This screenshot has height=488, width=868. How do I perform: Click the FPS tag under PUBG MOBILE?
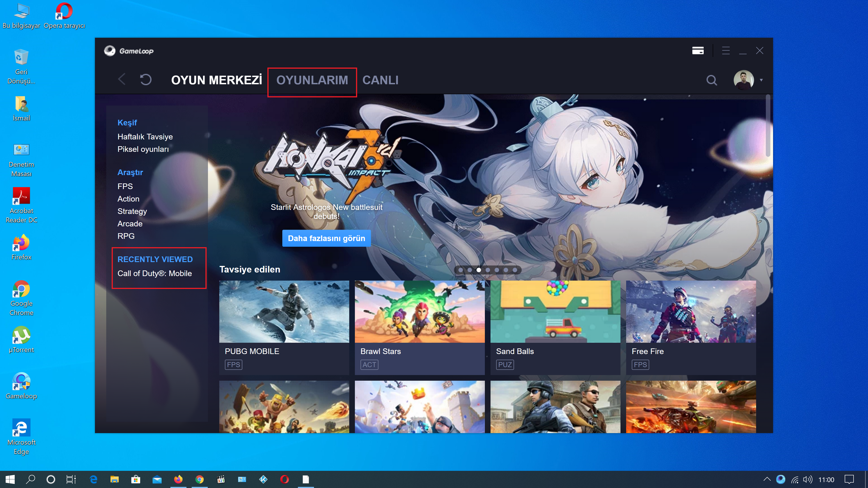pos(233,364)
